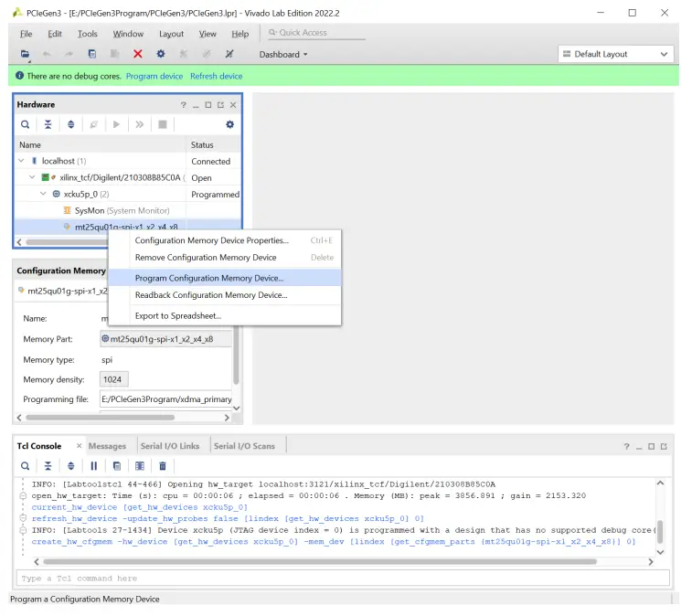This screenshot has height=616, width=681.
Task: Minimize the Hardware panel
Action: click(196, 105)
